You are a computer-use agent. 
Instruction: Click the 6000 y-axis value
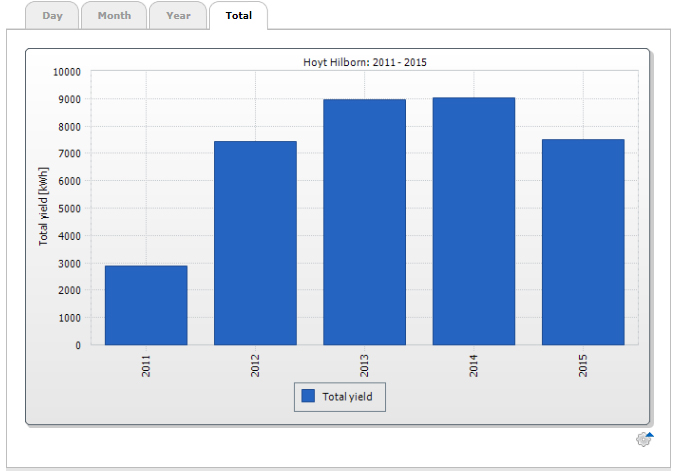click(x=69, y=181)
